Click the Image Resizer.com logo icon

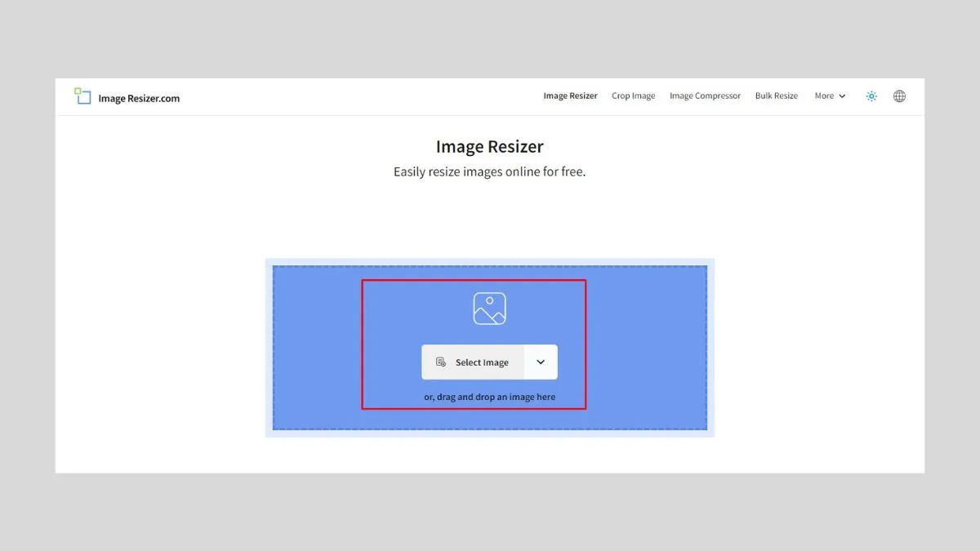tap(82, 96)
